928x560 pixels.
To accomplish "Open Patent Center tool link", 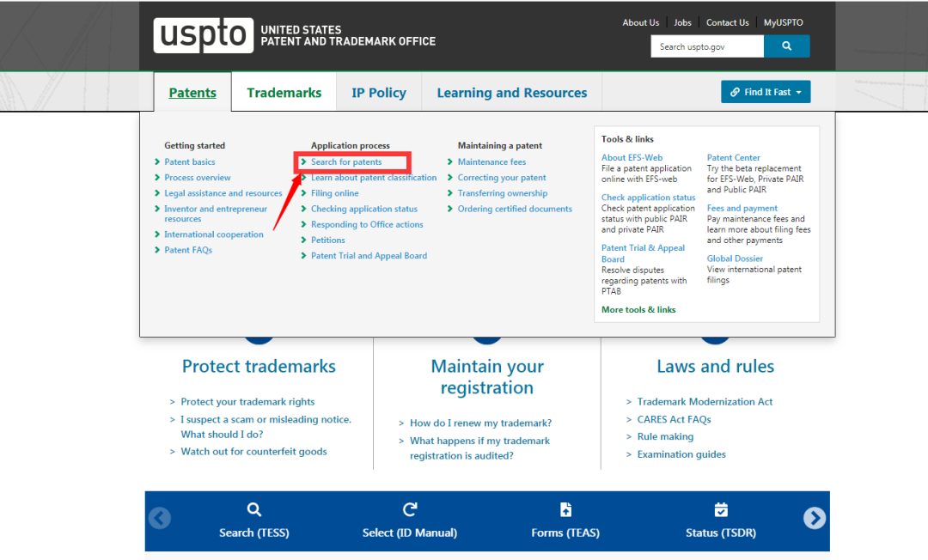I will [733, 157].
